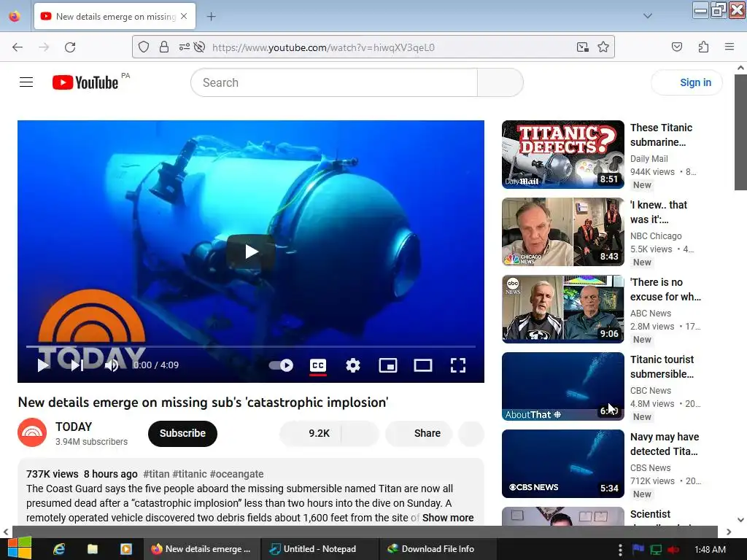Sign in to YouTube
747x560 pixels.
[x=687, y=82]
